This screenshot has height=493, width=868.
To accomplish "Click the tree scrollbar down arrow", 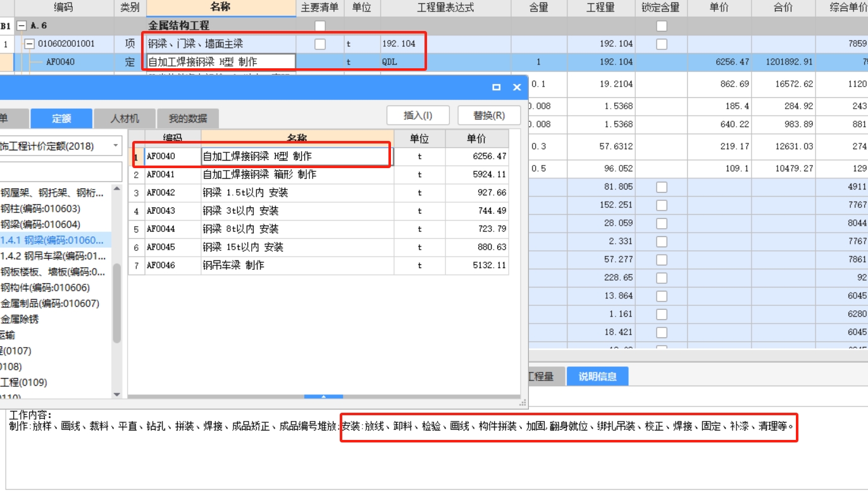I will [x=117, y=394].
